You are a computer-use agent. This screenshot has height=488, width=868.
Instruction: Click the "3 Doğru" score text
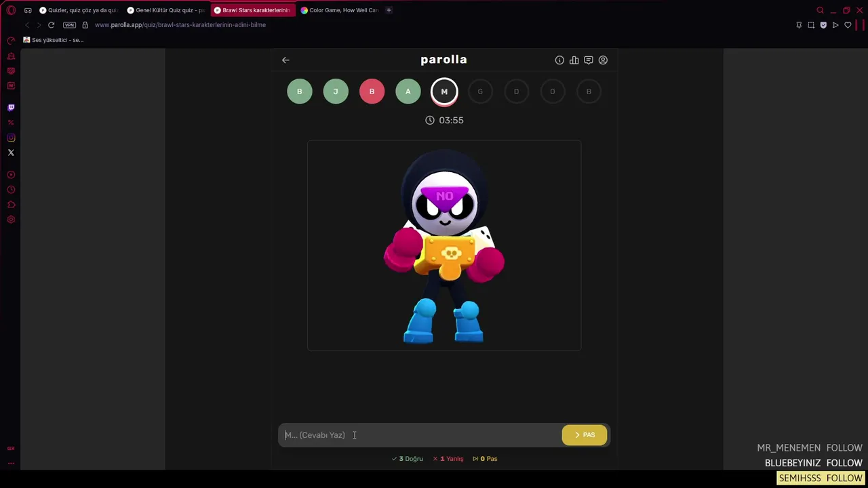(x=408, y=459)
